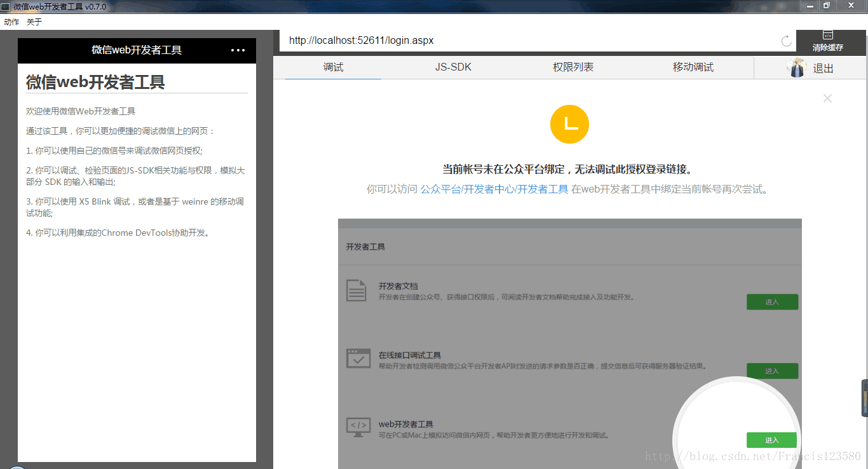This screenshot has width=868, height=469.
Task: Click the 微信web开发者工具 simulator header title
Action: 137,50
